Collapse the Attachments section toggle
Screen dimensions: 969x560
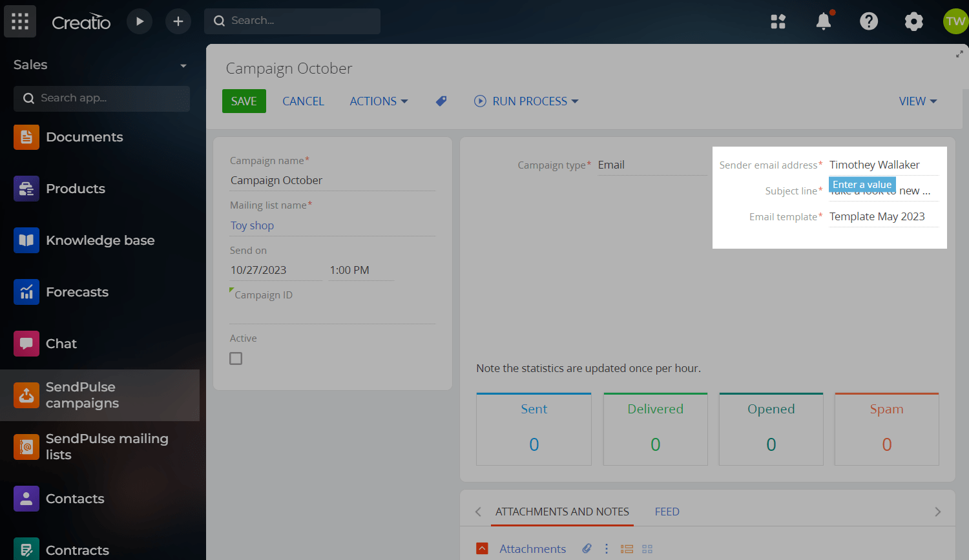click(x=482, y=548)
